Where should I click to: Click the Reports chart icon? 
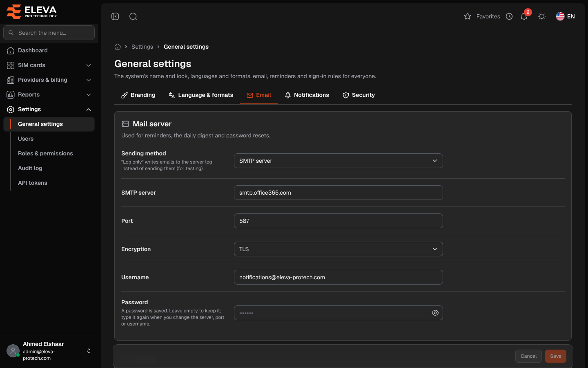11,95
